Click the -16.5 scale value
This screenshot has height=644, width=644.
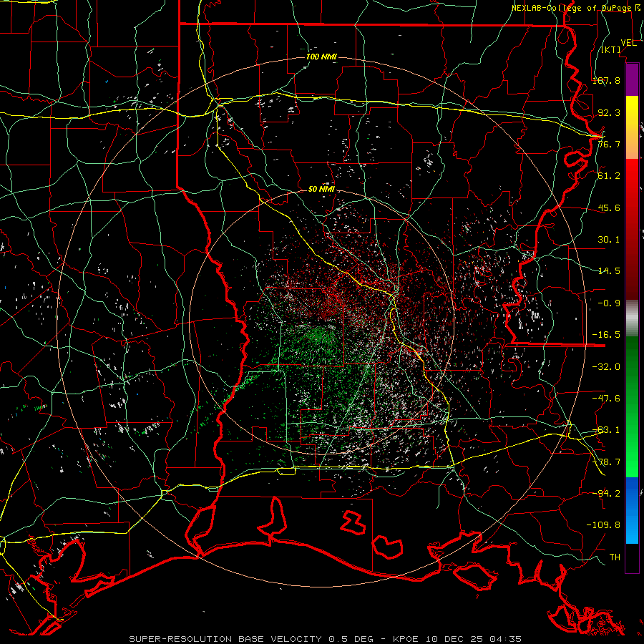(606, 335)
